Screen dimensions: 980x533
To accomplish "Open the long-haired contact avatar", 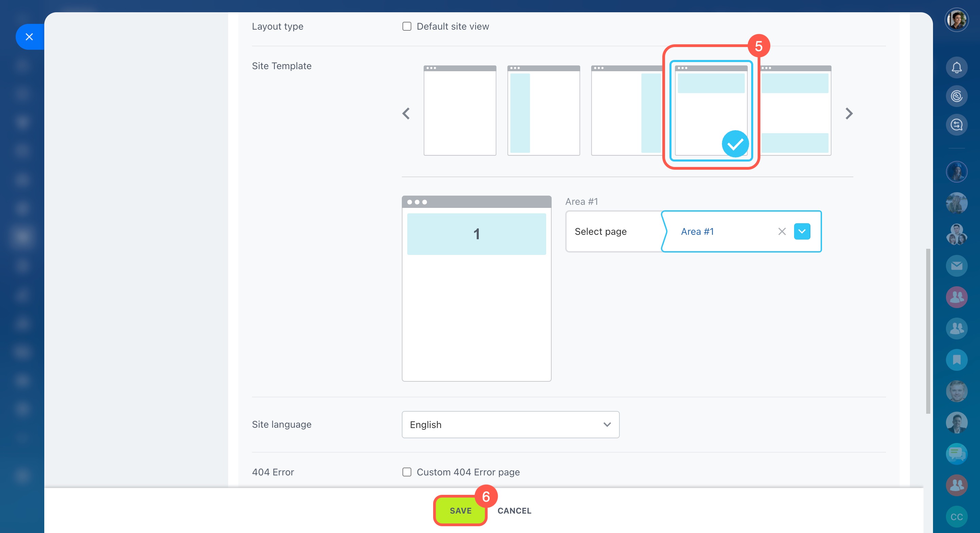I will click(957, 203).
